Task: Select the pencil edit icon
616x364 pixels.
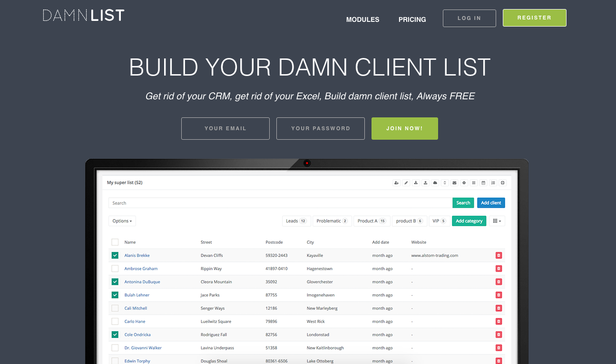Action: 406,182
